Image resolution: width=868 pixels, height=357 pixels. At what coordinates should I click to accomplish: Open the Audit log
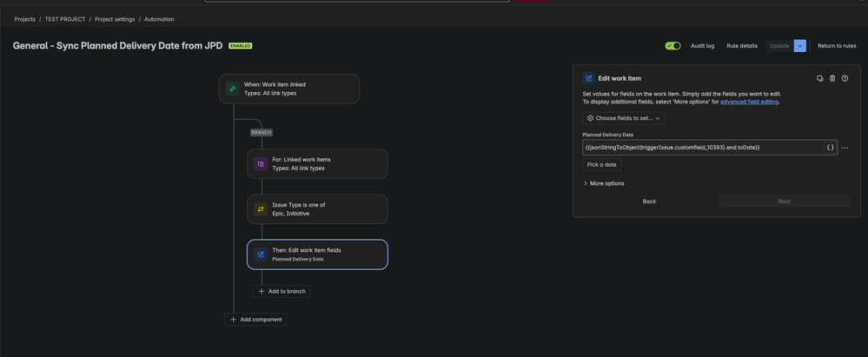(703, 46)
